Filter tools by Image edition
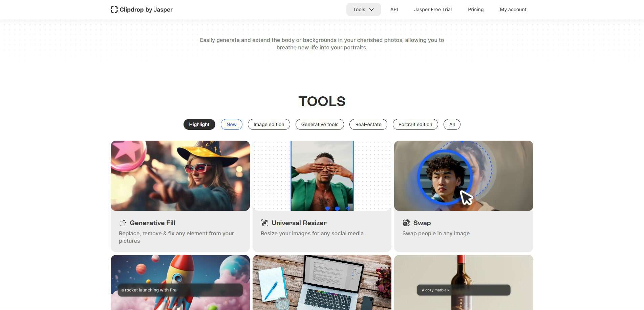 click(269, 124)
